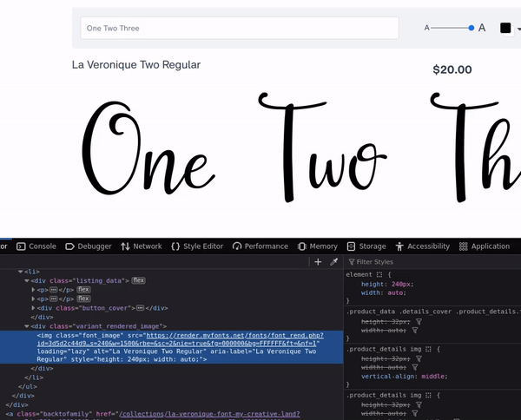The image size is (521, 420).
Task: Open the Memory tab
Action: click(x=317, y=246)
